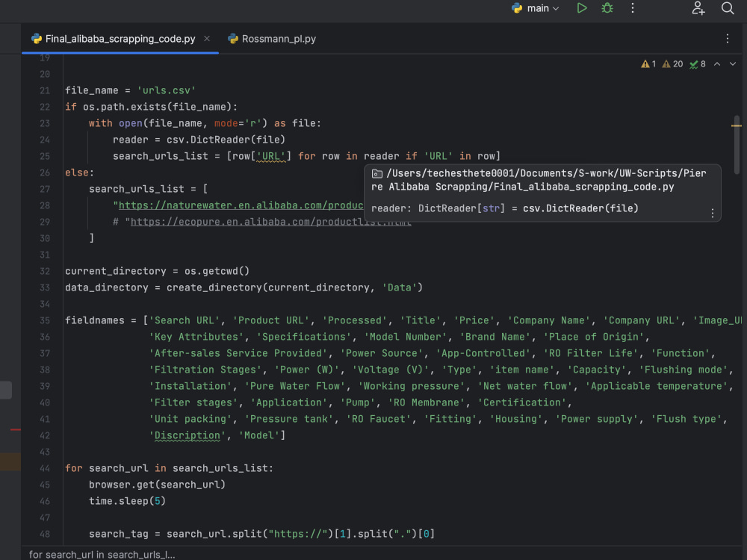Viewport: 747px width, 560px height.
Task: Jump to previous problem with the up chevron
Action: 716,64
